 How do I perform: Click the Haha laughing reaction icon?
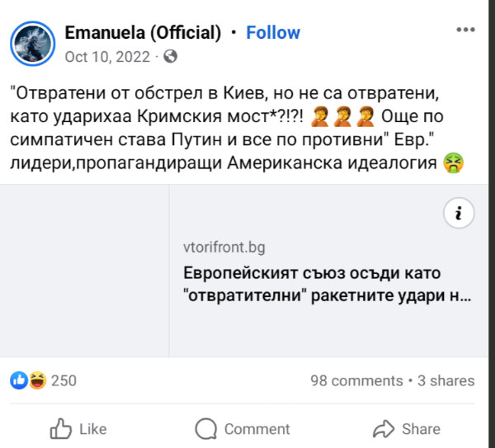(36, 380)
